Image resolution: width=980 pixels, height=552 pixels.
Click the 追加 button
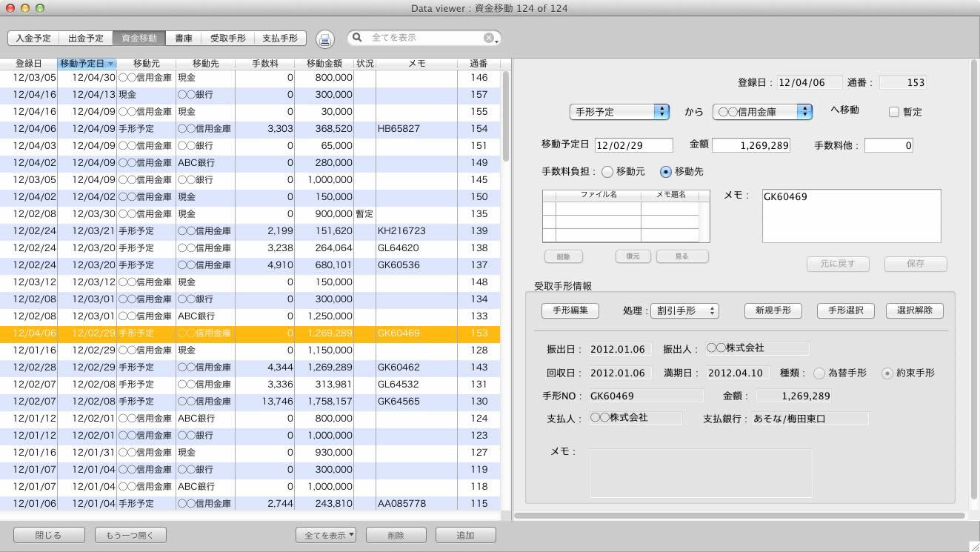[465, 535]
